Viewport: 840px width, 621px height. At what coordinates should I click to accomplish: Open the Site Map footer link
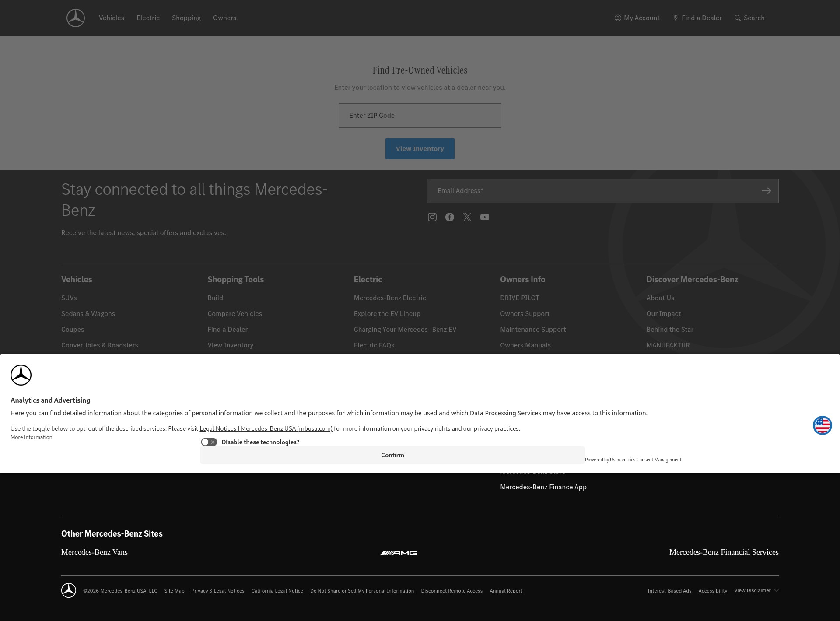pos(175,591)
